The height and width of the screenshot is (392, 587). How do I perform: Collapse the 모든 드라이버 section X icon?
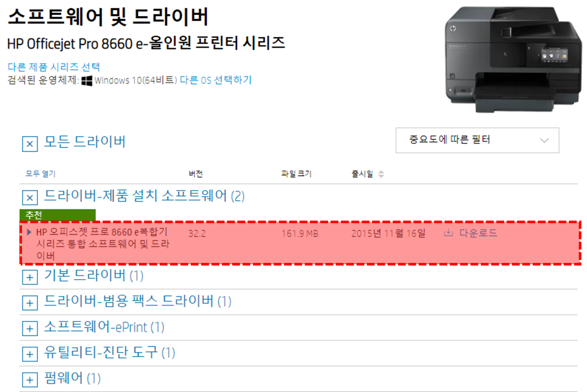tap(30, 144)
